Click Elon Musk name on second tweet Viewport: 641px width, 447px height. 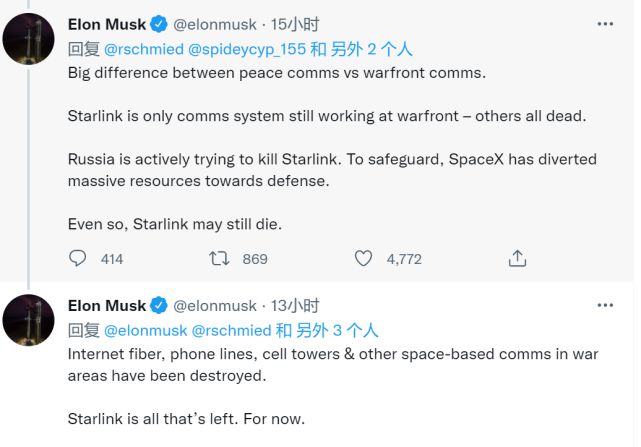coord(106,306)
